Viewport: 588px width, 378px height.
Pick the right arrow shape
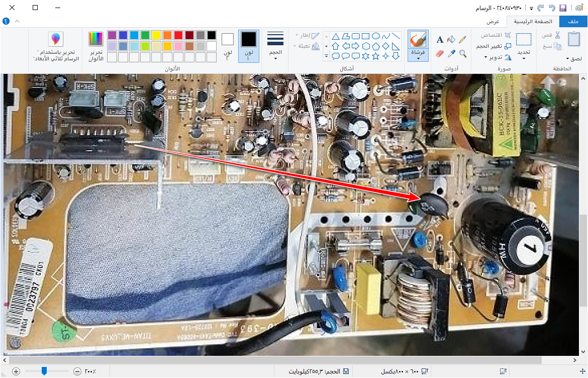click(x=355, y=46)
